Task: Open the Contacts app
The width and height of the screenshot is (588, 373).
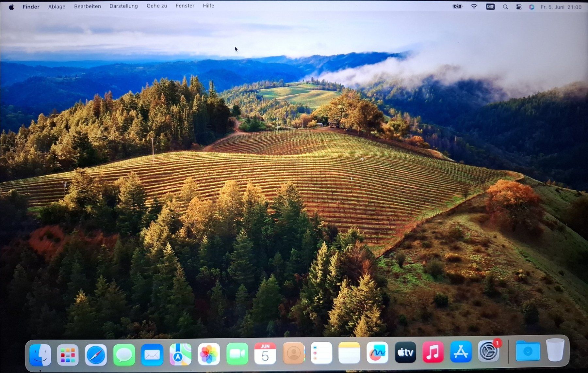Action: tap(293, 353)
